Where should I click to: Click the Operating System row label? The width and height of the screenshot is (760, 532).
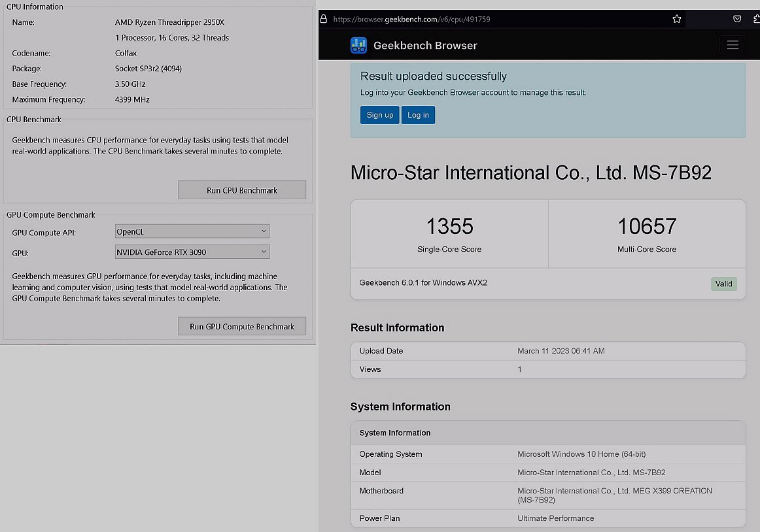390,454
